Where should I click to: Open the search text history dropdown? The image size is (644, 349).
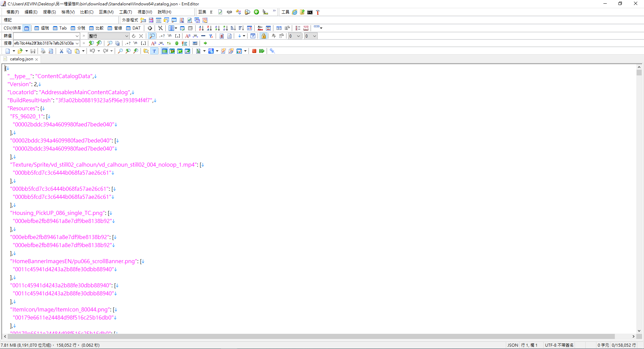(x=77, y=43)
